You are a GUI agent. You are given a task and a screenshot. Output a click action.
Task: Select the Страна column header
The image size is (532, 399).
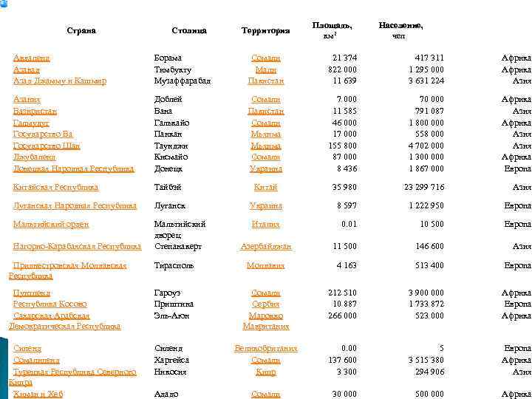(81, 30)
